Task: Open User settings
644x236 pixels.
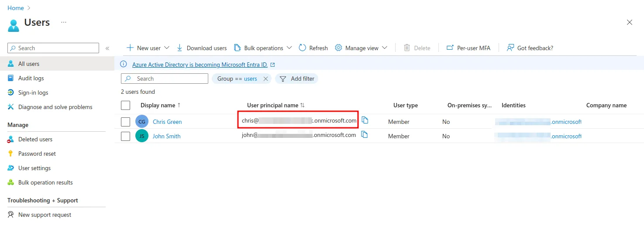Action: point(34,168)
